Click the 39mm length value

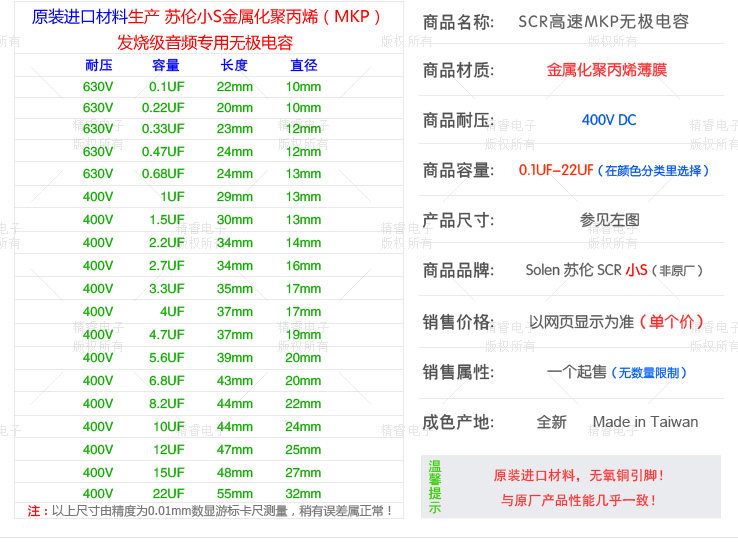[234, 358]
